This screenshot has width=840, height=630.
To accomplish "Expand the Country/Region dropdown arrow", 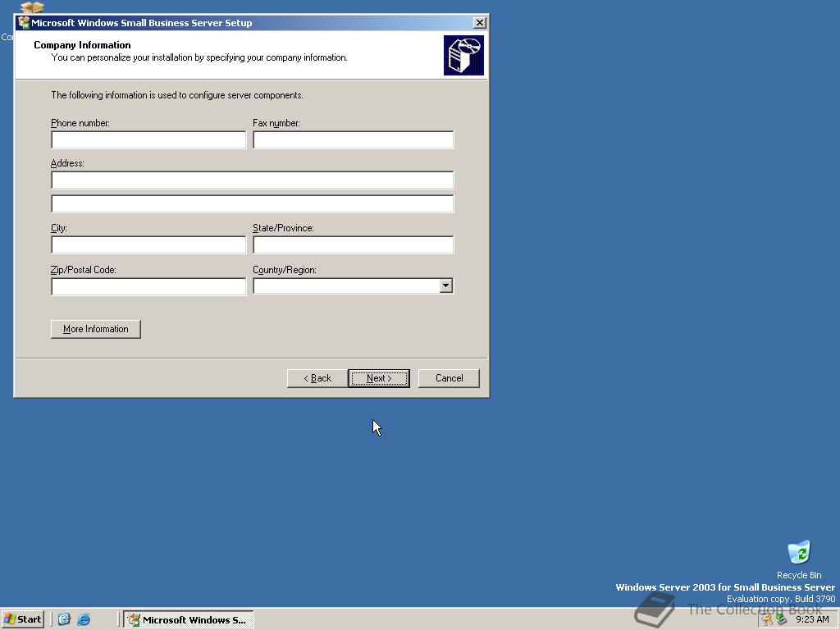I will click(445, 285).
